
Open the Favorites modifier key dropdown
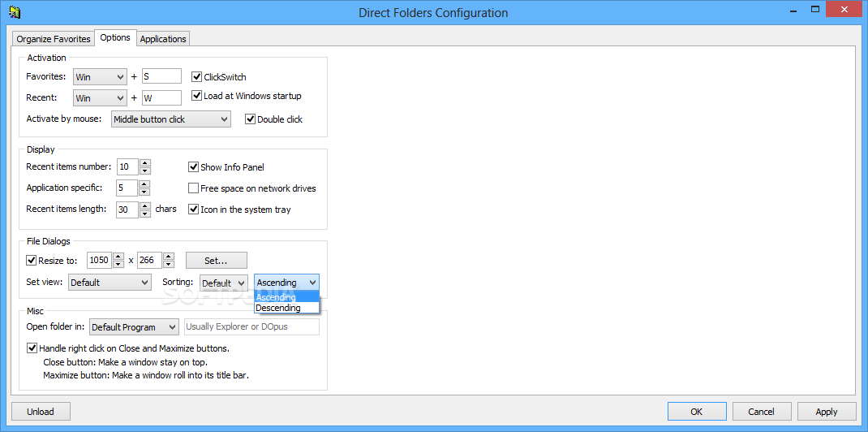pos(101,76)
